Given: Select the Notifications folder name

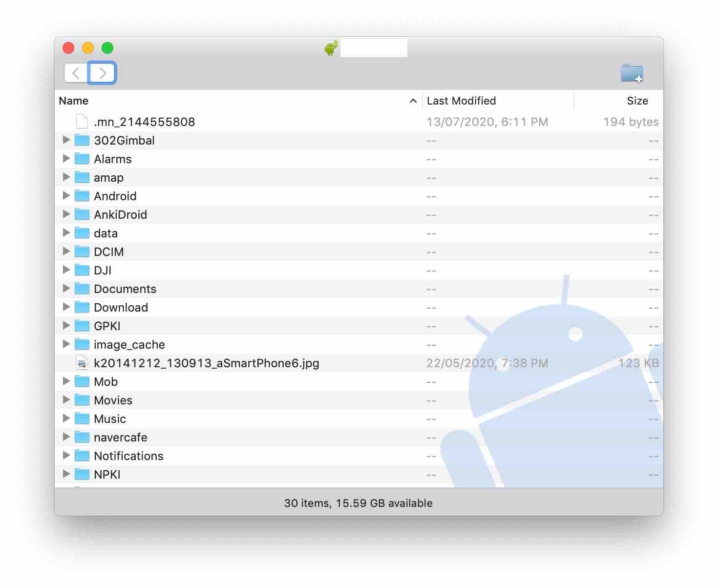Looking at the screenshot, I should [x=129, y=456].
